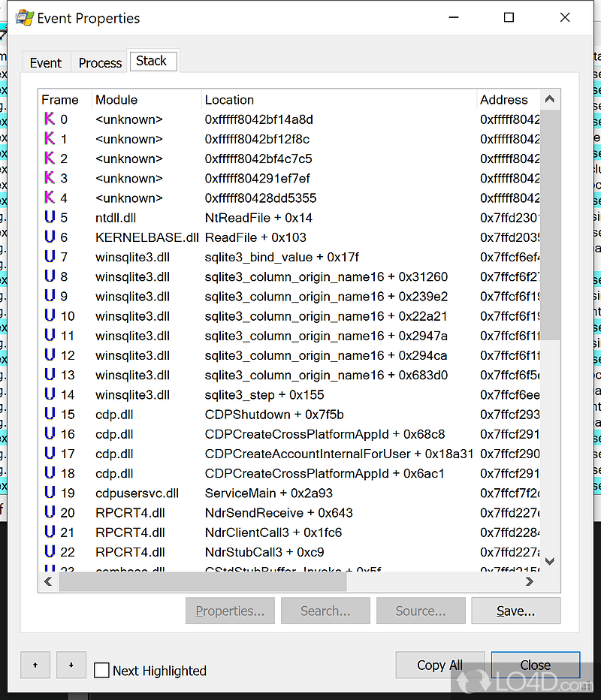Click the U icon for frame 22 NdrStubCall3
Viewport: 601px width, 700px height.
[x=50, y=551]
